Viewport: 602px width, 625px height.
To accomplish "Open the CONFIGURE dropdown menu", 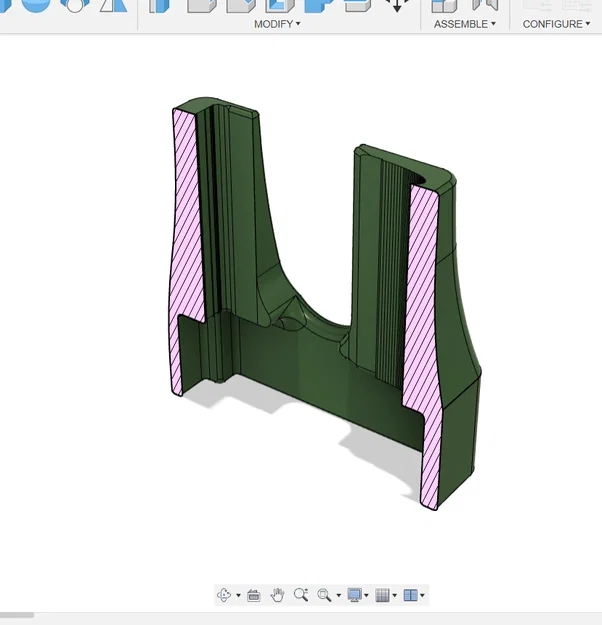I will point(556,24).
